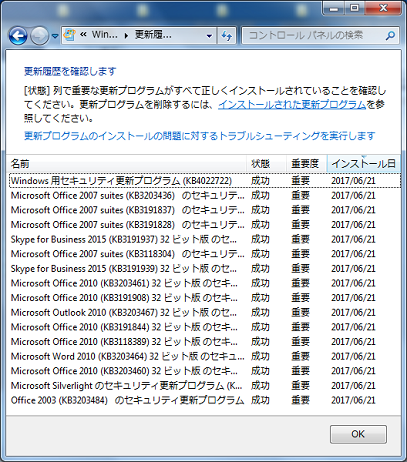The image size is (407, 462).
Task: Select Skype for Business 2015 KB3191939 row
Action: [205, 269]
